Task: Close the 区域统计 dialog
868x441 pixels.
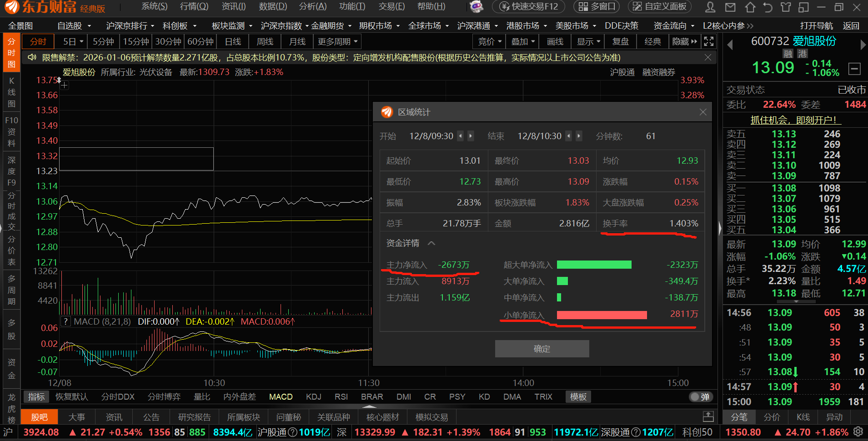Action: pos(703,112)
